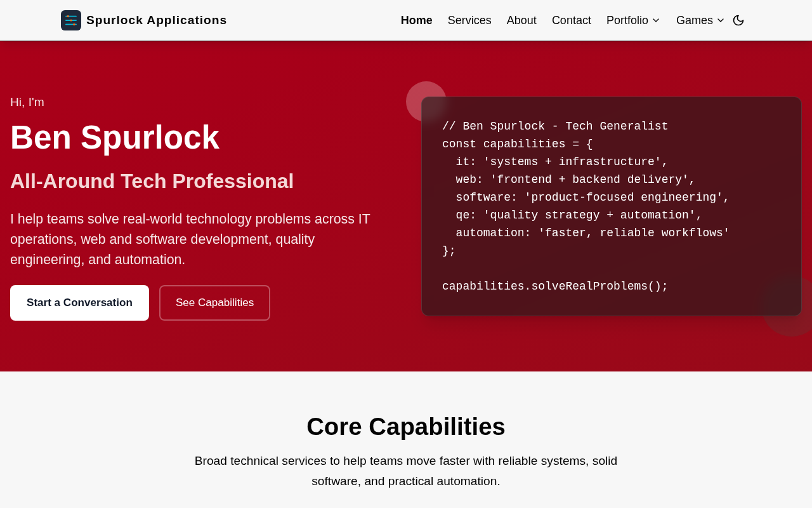Click the hero paragraph about helping teams
Viewport: 812px width, 508px height.
point(190,239)
